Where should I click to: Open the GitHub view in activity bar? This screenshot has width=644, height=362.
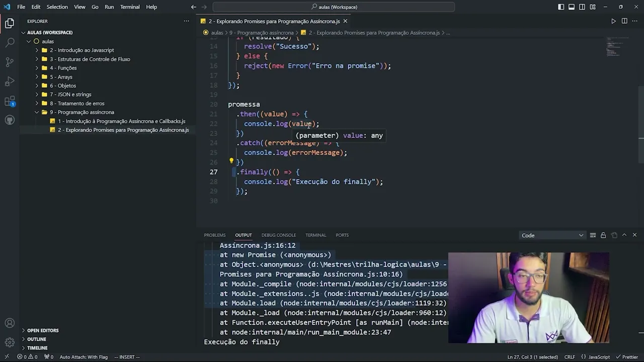point(10,120)
